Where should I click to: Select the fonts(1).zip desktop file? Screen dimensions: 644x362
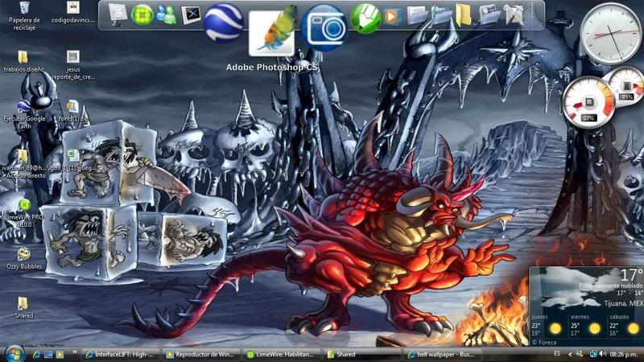click(x=73, y=111)
